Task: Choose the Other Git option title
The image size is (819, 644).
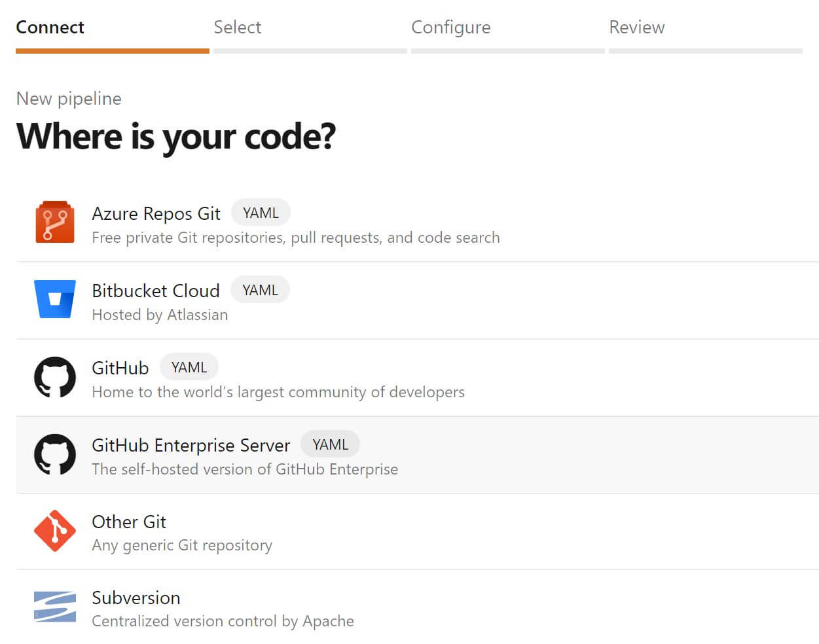Action: pos(129,522)
